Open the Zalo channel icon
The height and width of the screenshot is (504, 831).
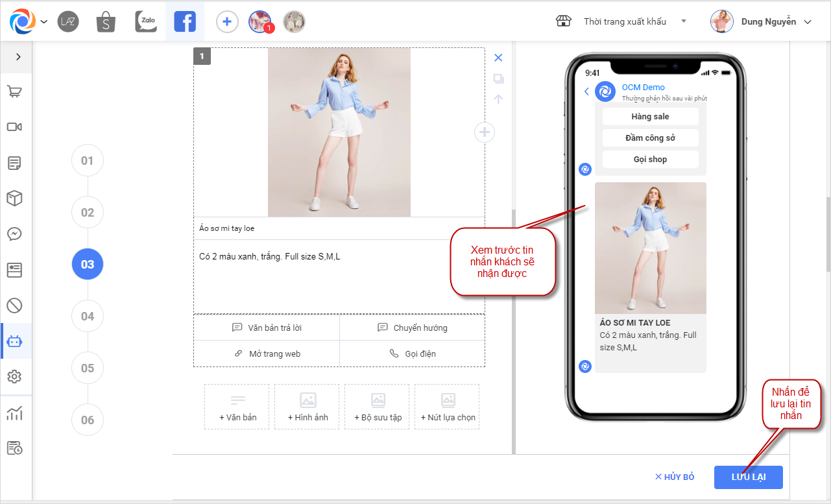[146, 21]
